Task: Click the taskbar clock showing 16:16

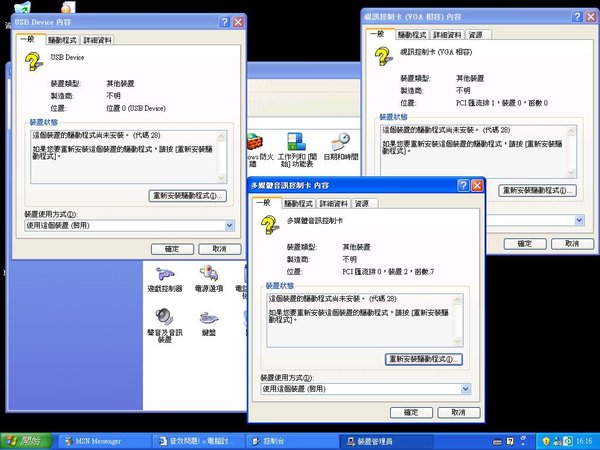Action: [584, 441]
